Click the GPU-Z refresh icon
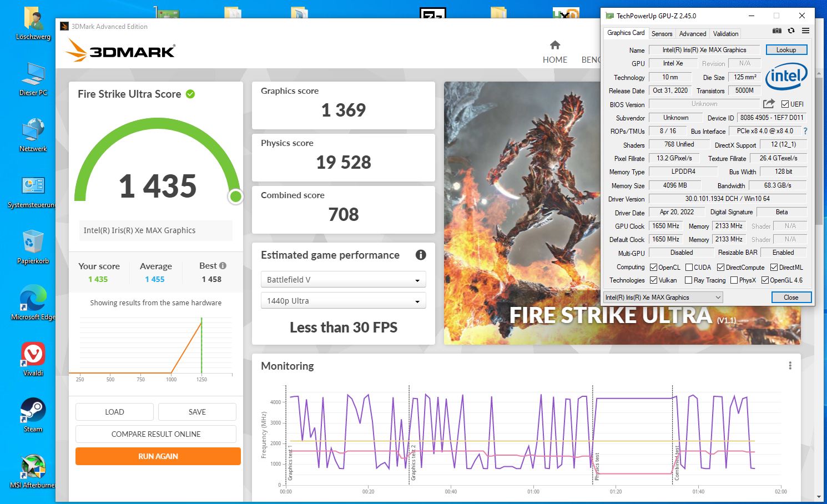Viewport: 827px width, 504px height. click(x=791, y=31)
